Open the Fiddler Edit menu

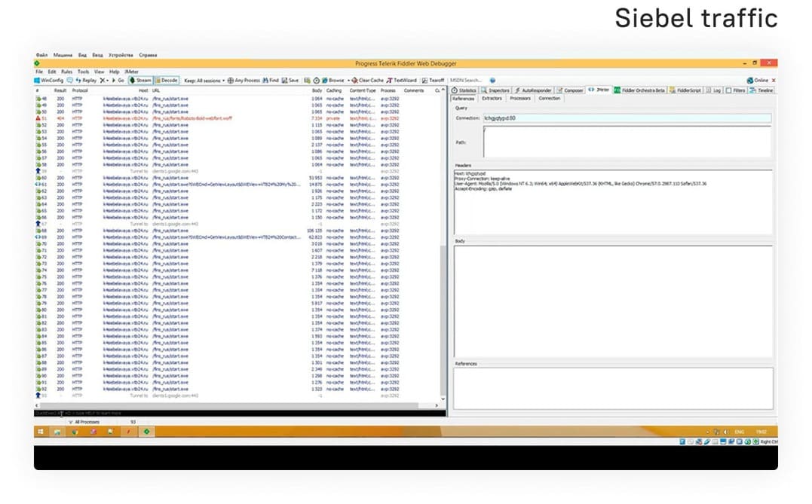point(52,72)
